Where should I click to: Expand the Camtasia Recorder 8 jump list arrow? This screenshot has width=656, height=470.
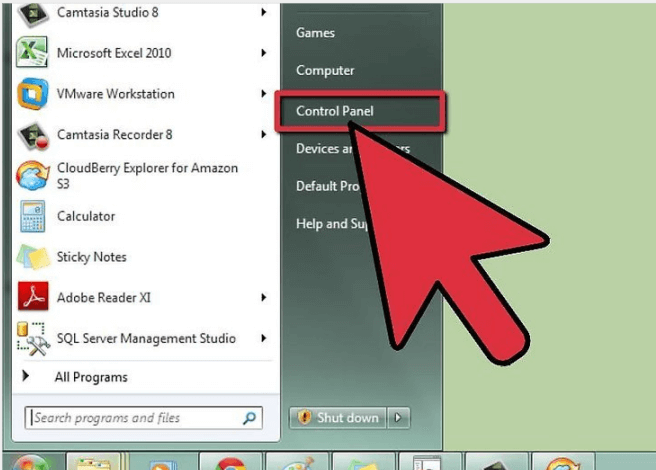tap(264, 134)
